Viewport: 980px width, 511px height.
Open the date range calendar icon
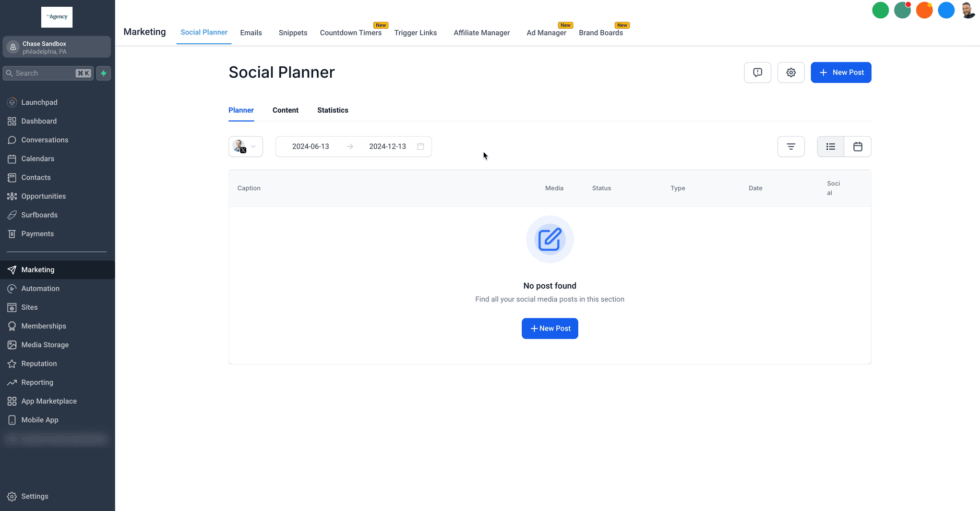[421, 147]
